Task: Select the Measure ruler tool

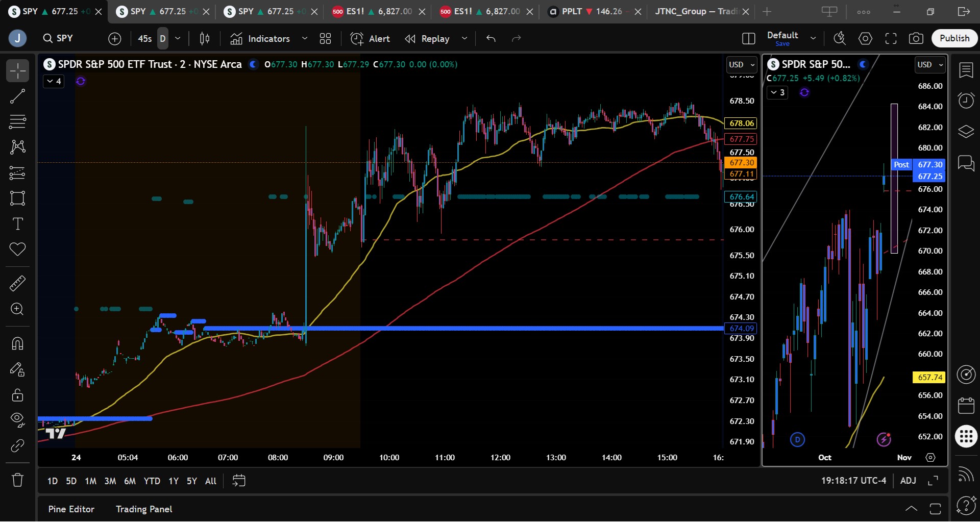Action: [x=17, y=283]
